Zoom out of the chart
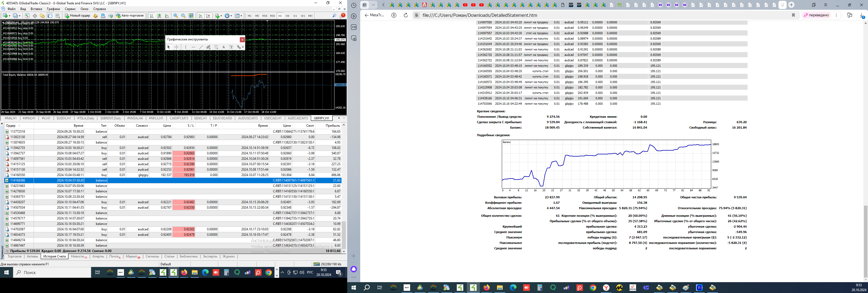 (x=183, y=15)
